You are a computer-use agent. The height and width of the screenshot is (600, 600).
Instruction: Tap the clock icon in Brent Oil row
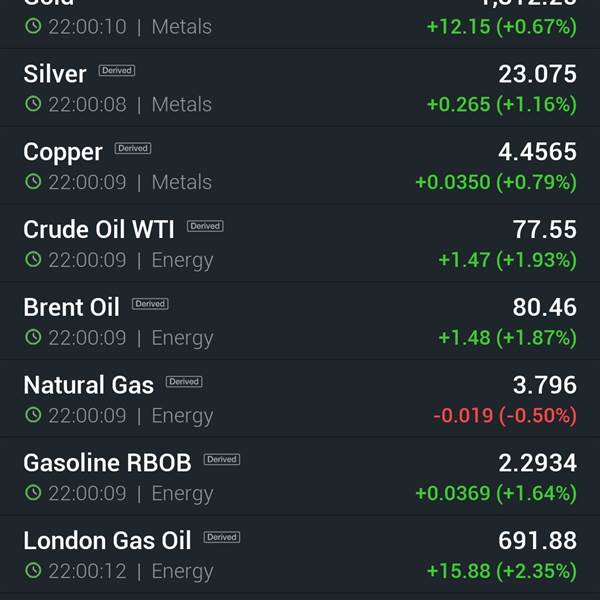pyautogui.click(x=33, y=337)
